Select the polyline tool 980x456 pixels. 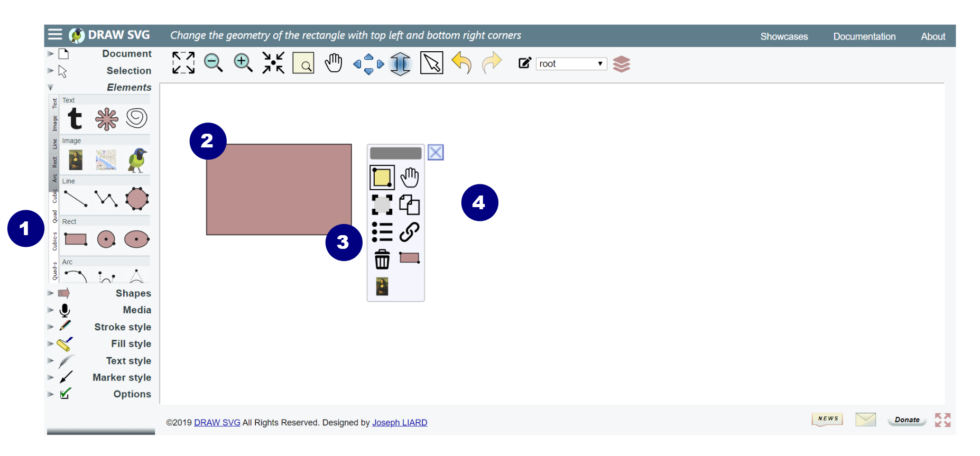106,199
